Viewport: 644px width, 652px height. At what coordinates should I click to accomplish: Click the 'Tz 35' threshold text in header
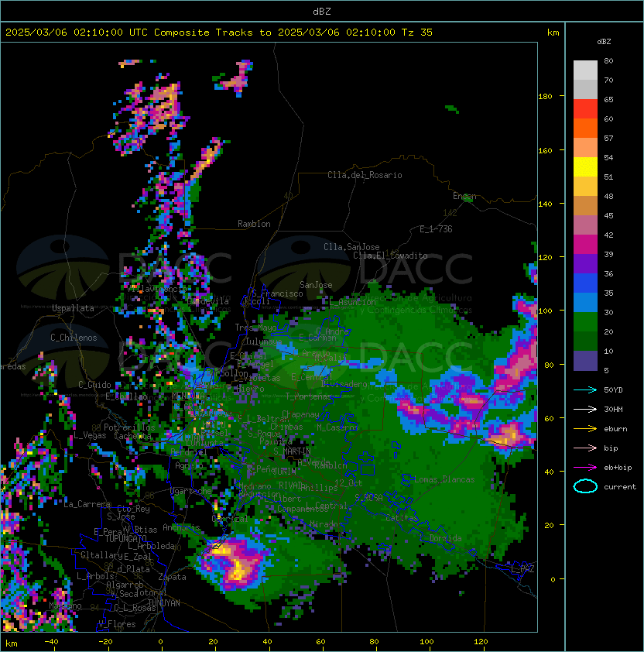[417, 33]
